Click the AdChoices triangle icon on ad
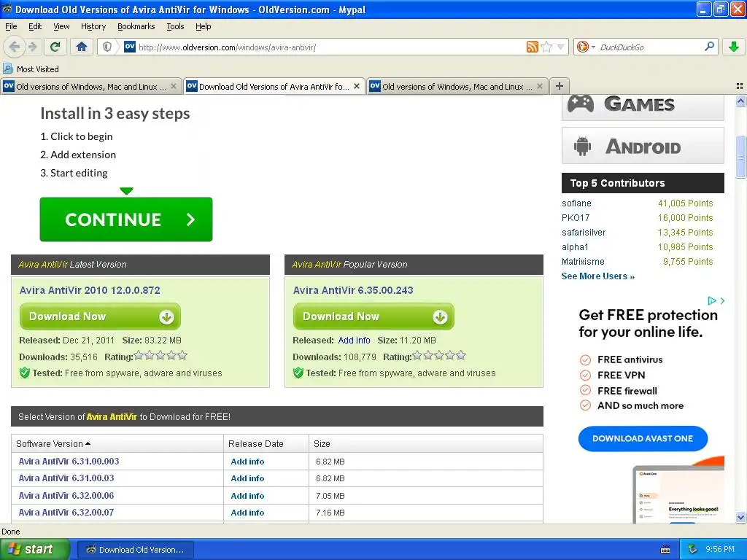The height and width of the screenshot is (560, 747). 712,300
